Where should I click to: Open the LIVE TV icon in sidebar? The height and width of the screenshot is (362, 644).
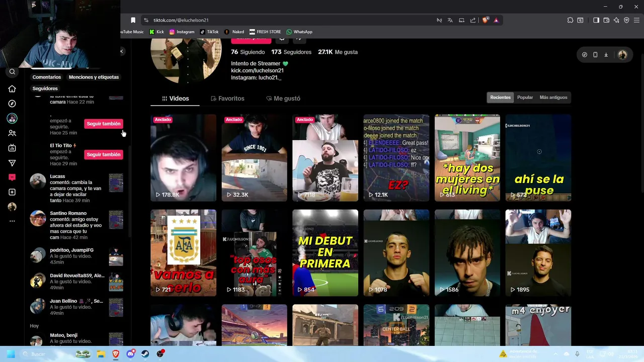click(x=12, y=148)
